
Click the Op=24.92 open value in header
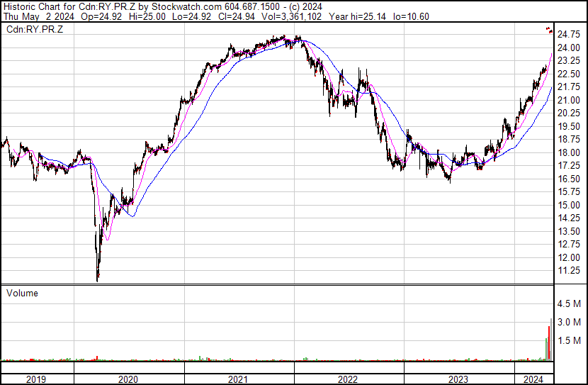point(101,16)
